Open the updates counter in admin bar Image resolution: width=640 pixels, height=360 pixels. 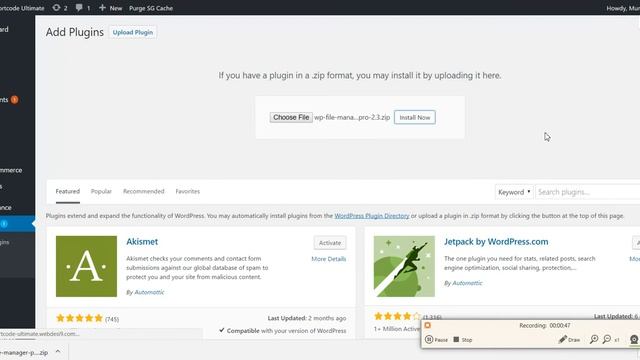(60, 8)
